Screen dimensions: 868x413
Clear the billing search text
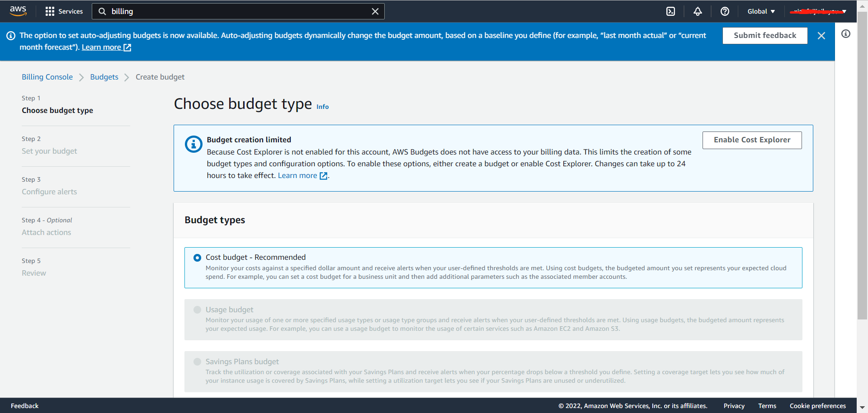click(x=375, y=11)
